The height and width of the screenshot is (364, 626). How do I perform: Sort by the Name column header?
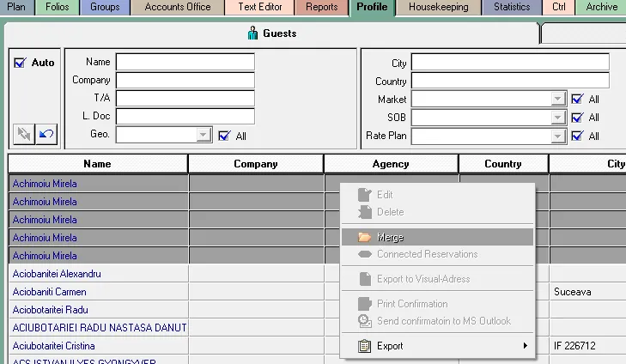98,164
